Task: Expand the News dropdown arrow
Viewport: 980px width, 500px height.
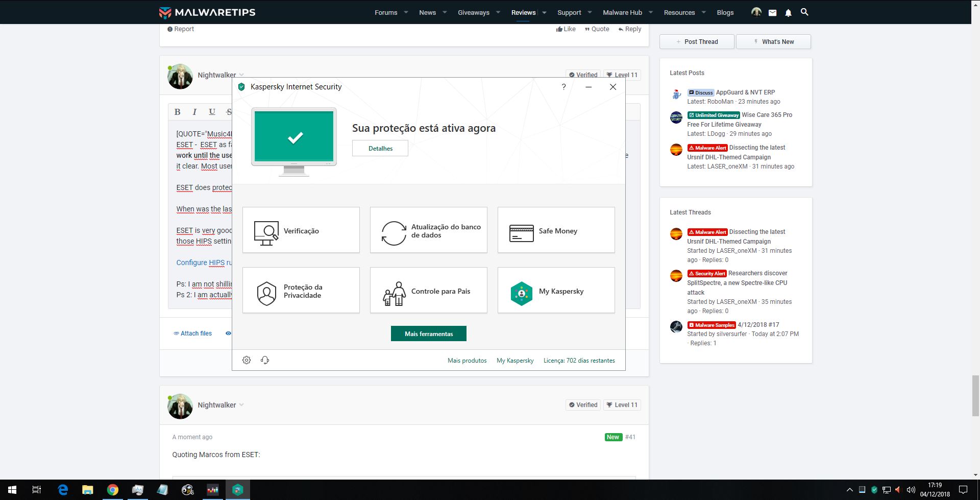Action: coord(445,12)
